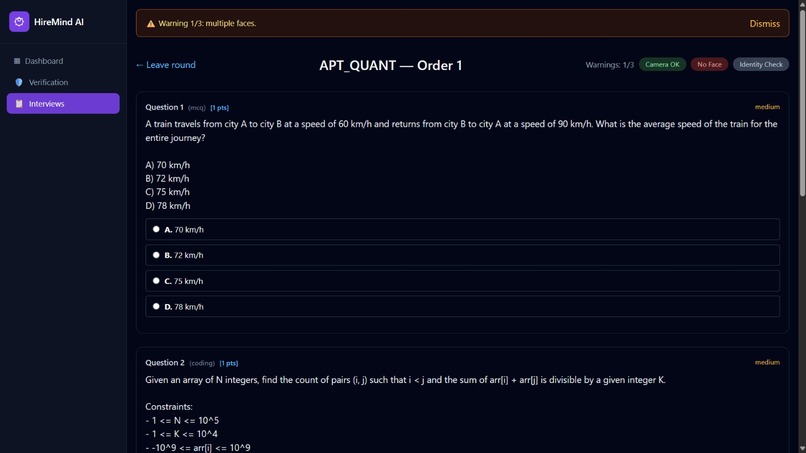
Task: Dismiss the multiple faces warning
Action: [x=764, y=24]
